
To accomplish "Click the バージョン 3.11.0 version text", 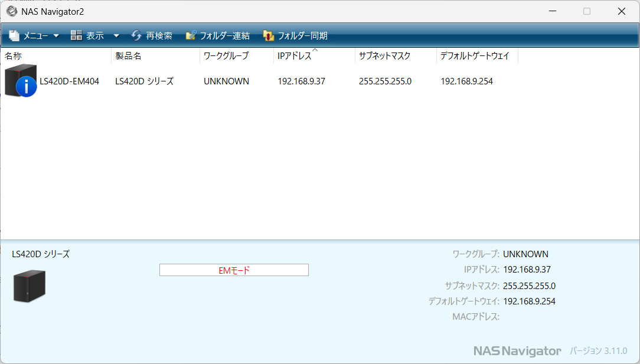I will pos(598,351).
